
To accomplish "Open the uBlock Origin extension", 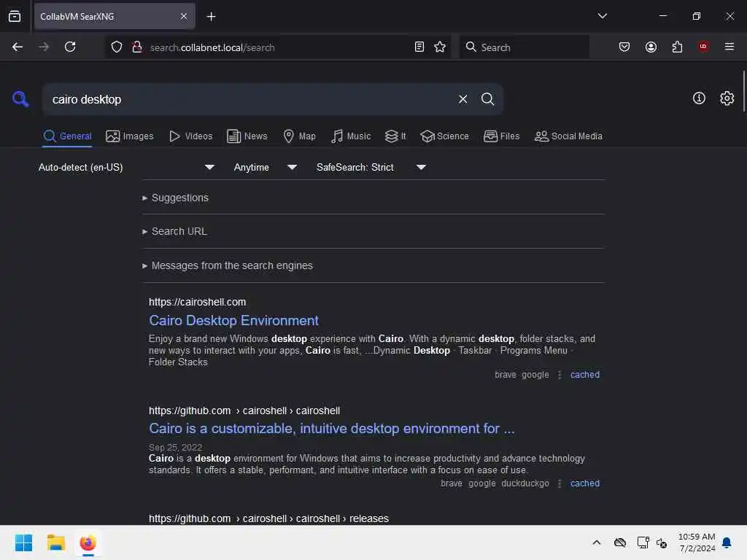I will (703, 47).
